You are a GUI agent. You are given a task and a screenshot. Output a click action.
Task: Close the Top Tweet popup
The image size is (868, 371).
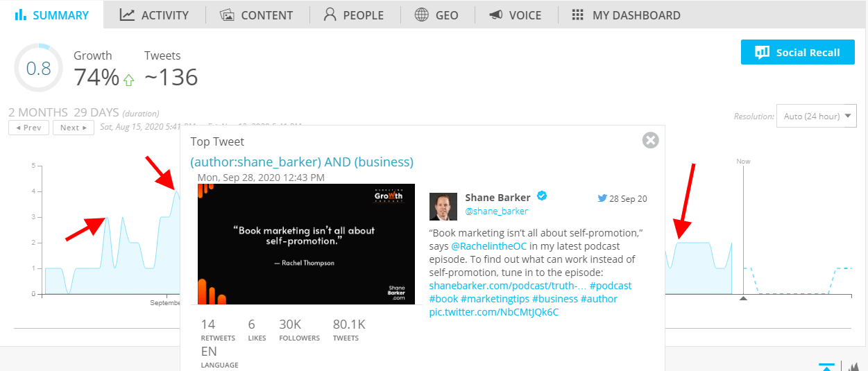(x=650, y=140)
